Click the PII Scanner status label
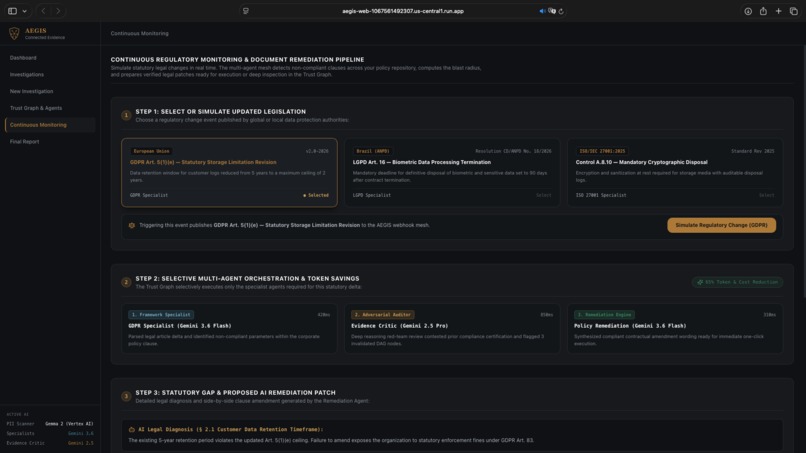 point(20,424)
